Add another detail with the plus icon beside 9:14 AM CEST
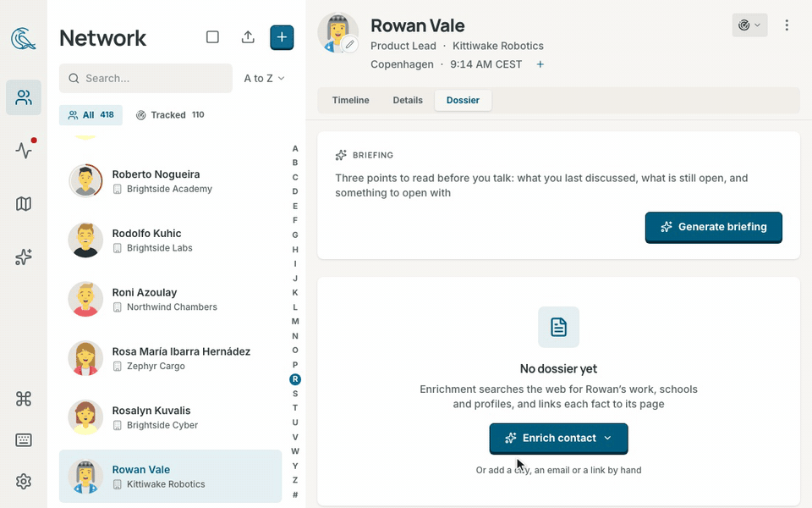Screen dimensions: 812x508 point(540,64)
